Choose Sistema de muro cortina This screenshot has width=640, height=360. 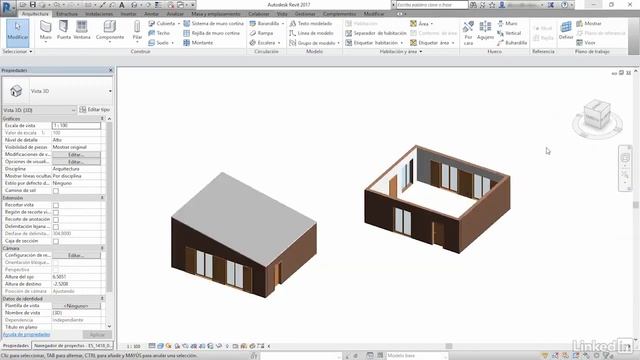(x=213, y=24)
